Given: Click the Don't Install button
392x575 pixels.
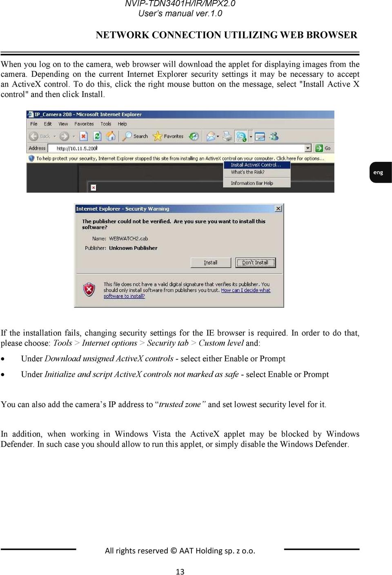Looking at the screenshot, I should (256, 262).
